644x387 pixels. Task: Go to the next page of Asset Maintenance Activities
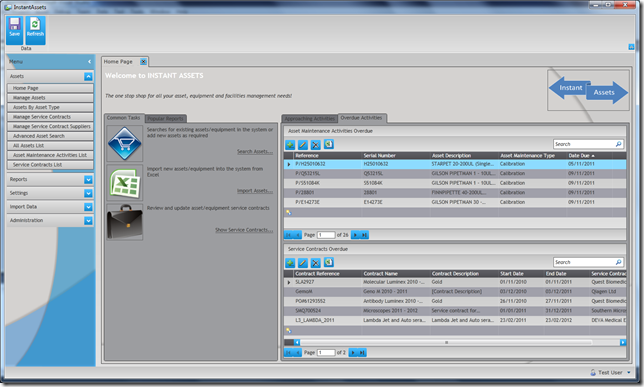coord(355,235)
